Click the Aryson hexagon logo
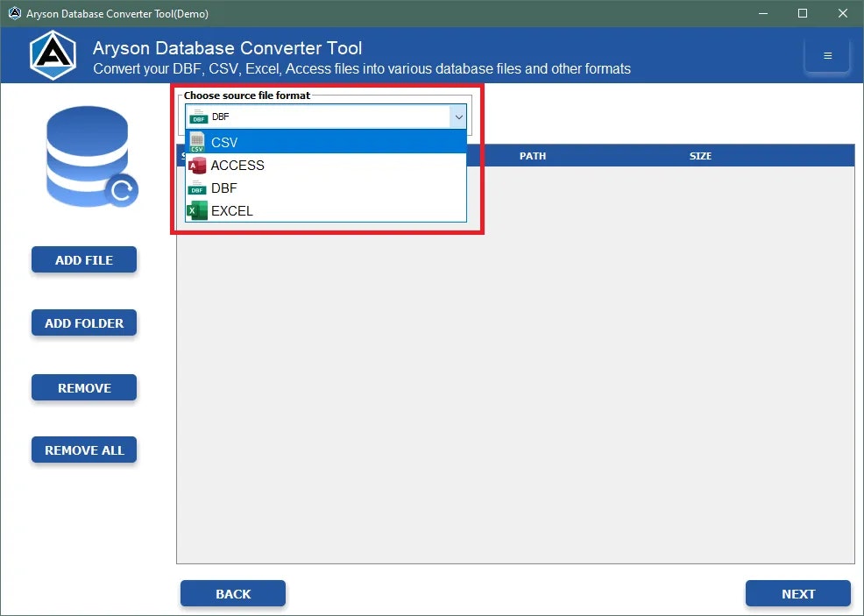The width and height of the screenshot is (864, 616). (53, 56)
